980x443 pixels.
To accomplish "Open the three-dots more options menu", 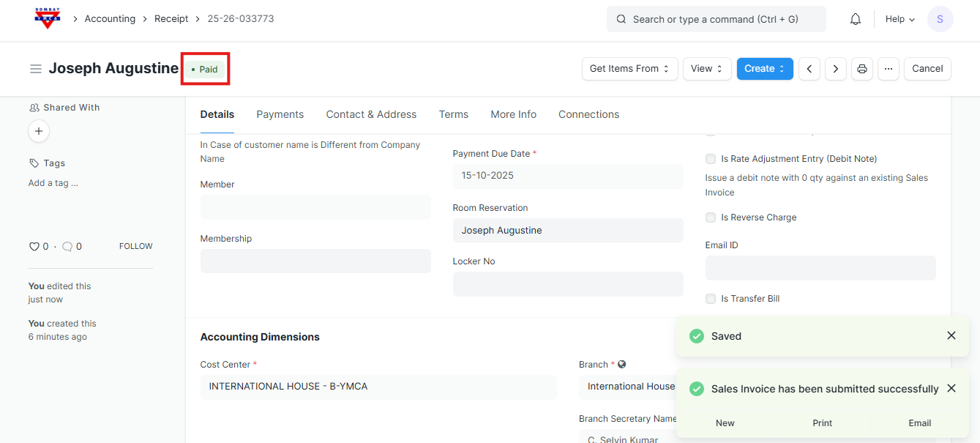I will 888,69.
